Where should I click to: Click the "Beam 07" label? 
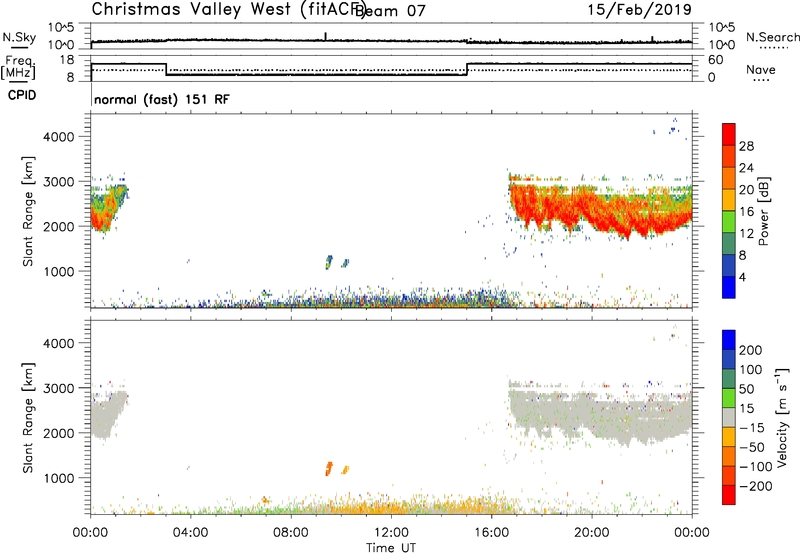[390, 11]
